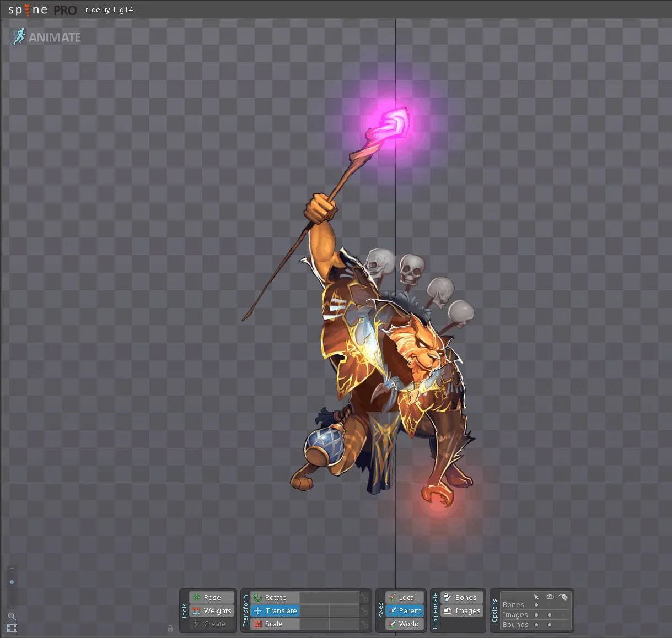This screenshot has width=672, height=638.
Task: Click the key icon next to Translate
Action: click(364, 610)
